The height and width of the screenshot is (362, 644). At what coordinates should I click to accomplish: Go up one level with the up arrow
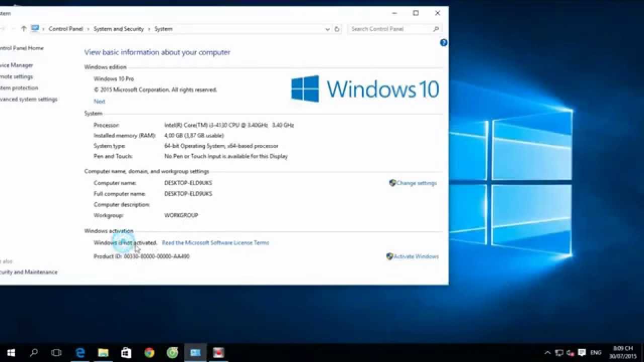[x=24, y=29]
